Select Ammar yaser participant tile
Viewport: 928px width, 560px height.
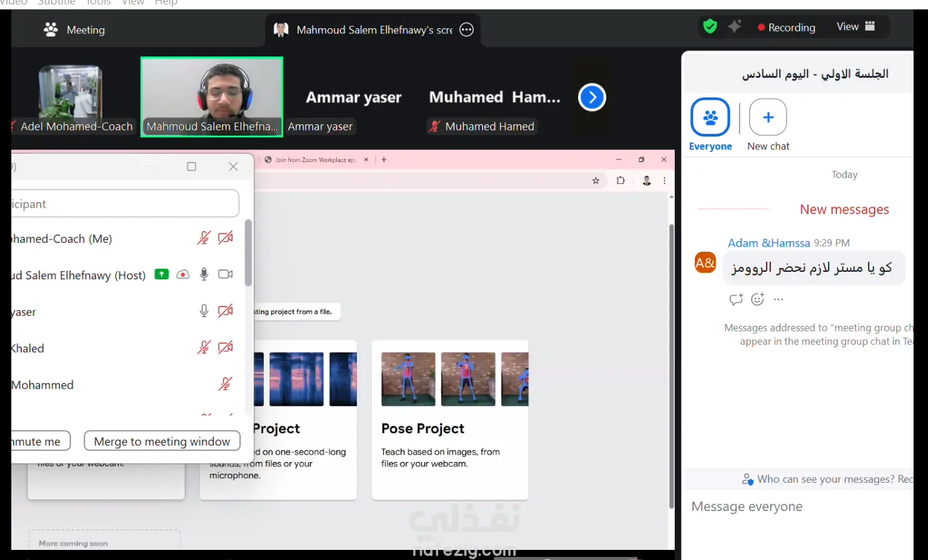tap(353, 97)
